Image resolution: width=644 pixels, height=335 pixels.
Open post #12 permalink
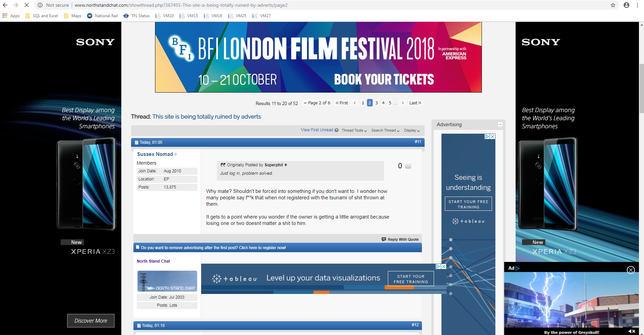tap(415, 325)
